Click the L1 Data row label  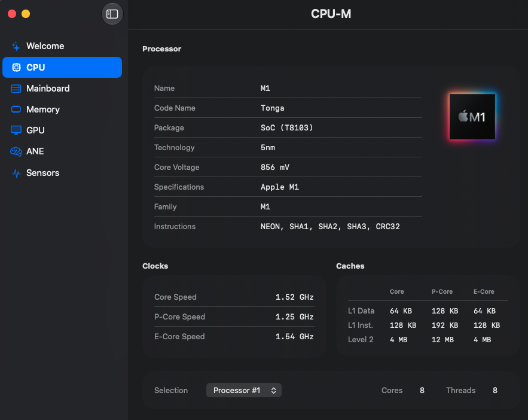(361, 311)
